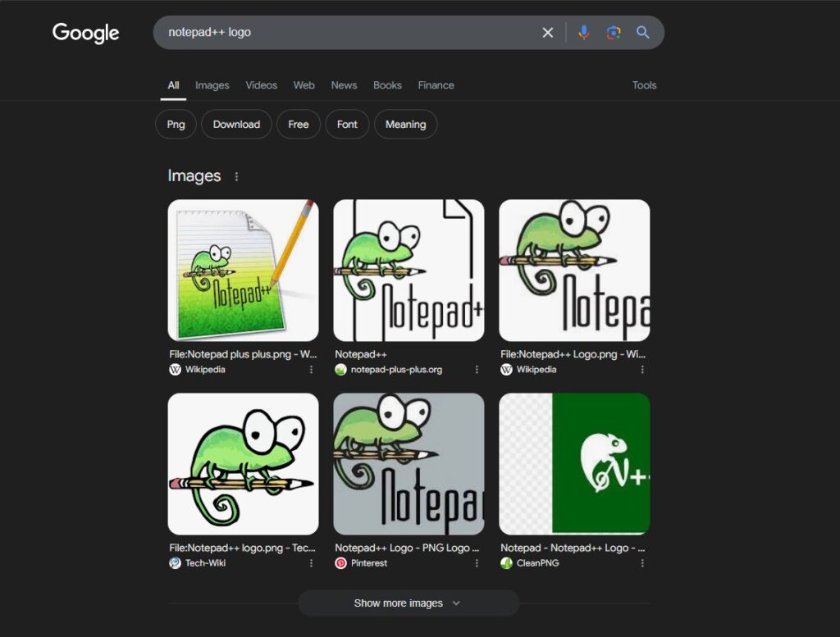
Task: Open the Pinterest gray-background logo thumbnail
Action: pyautogui.click(x=409, y=464)
